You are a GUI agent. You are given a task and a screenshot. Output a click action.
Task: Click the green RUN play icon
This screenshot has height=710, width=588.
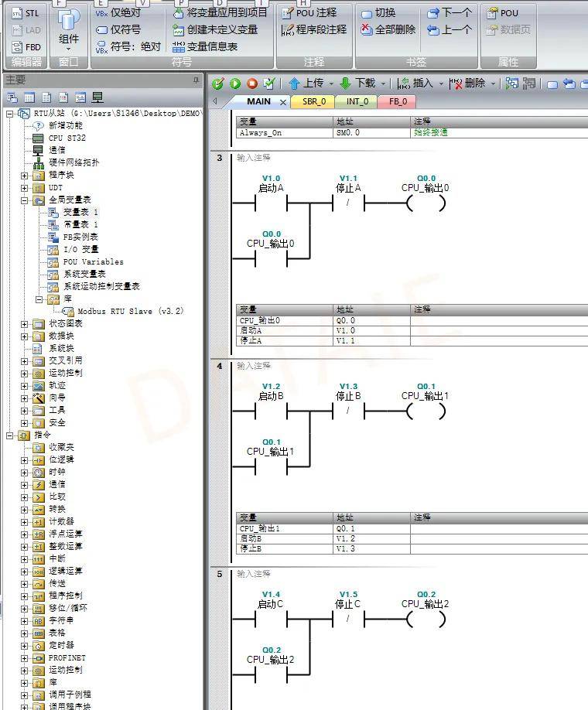235,84
